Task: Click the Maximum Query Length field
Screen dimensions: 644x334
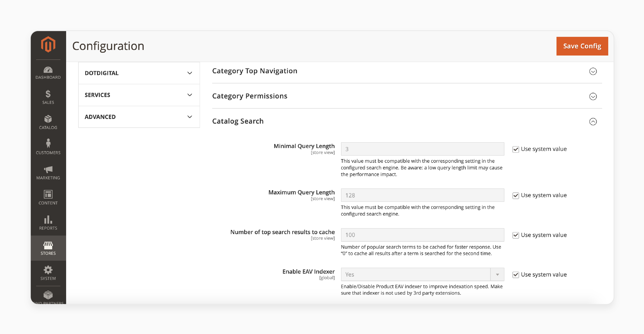Action: 422,195
